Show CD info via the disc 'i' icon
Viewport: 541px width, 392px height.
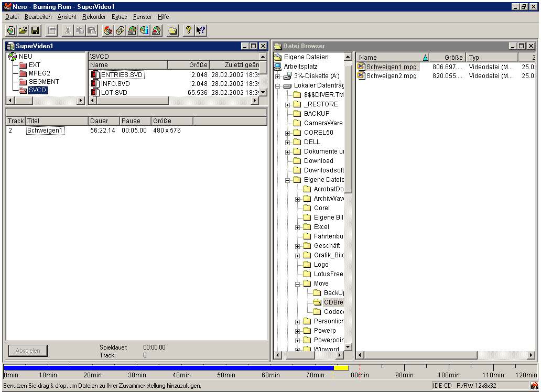pyautogui.click(x=144, y=31)
